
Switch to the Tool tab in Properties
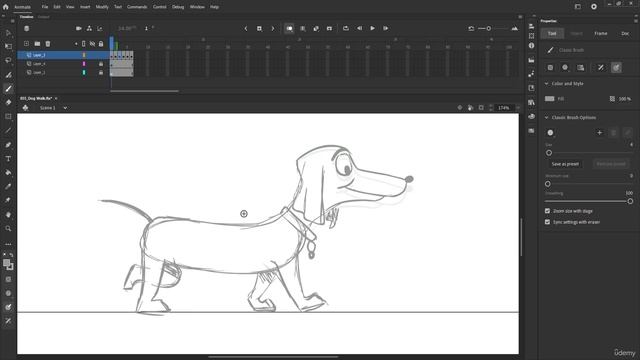[552, 33]
